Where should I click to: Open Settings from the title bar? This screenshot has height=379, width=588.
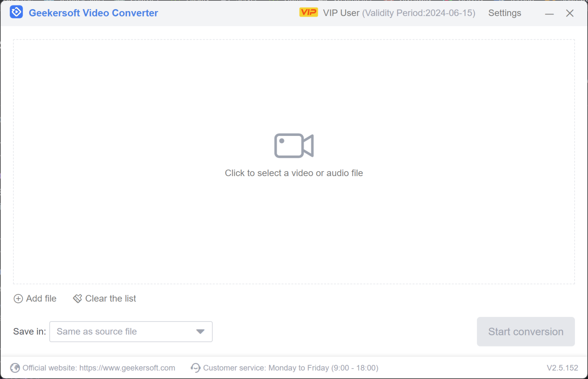click(504, 13)
